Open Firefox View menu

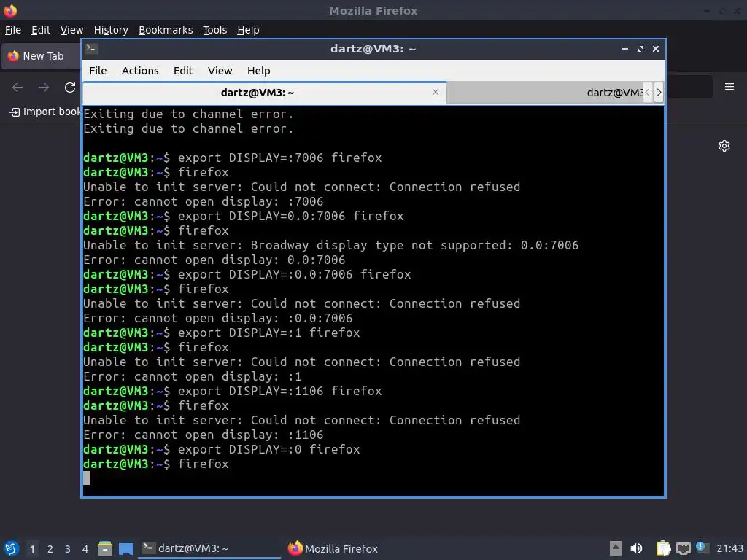point(71,30)
